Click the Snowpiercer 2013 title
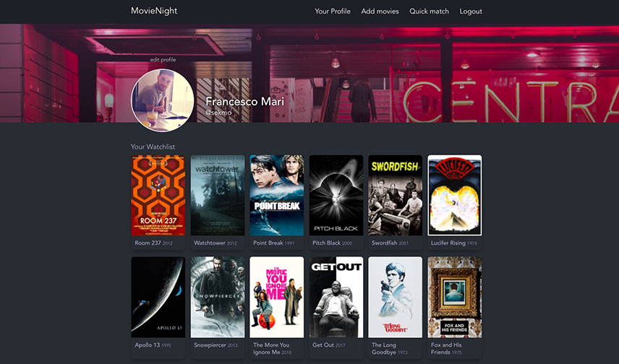The height and width of the screenshot is (364, 619). pyautogui.click(x=216, y=344)
